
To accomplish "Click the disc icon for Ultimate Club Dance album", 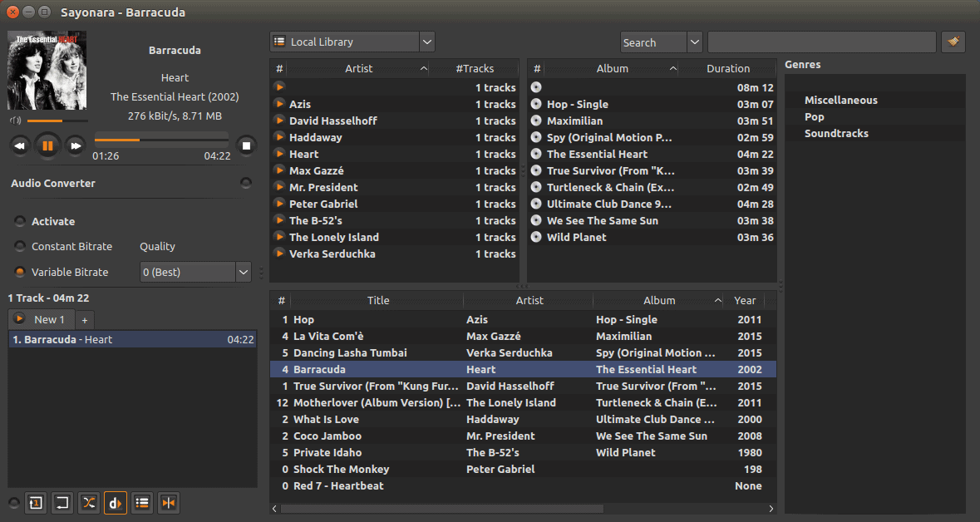I will (536, 204).
